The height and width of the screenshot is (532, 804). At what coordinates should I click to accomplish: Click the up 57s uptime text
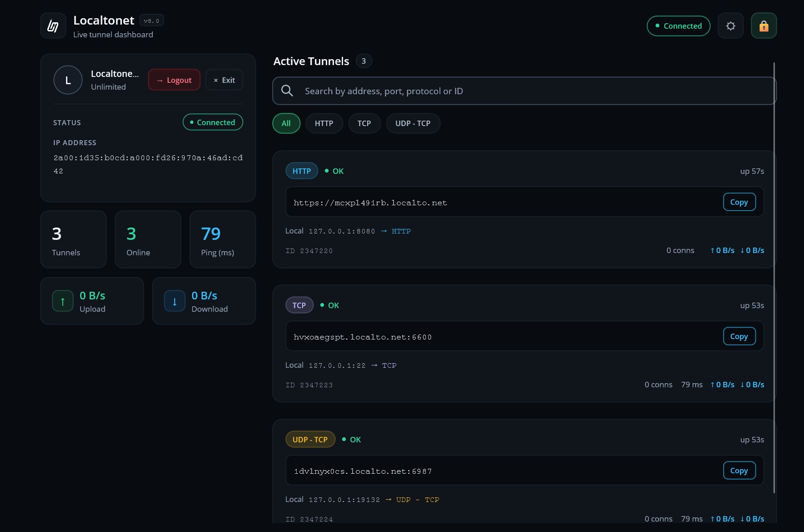tap(752, 172)
